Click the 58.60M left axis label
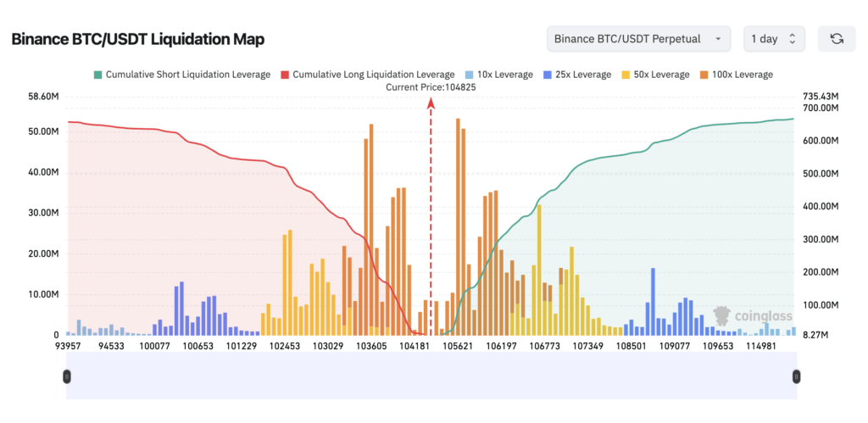Image resolution: width=868 pixels, height=423 pixels. tap(43, 97)
